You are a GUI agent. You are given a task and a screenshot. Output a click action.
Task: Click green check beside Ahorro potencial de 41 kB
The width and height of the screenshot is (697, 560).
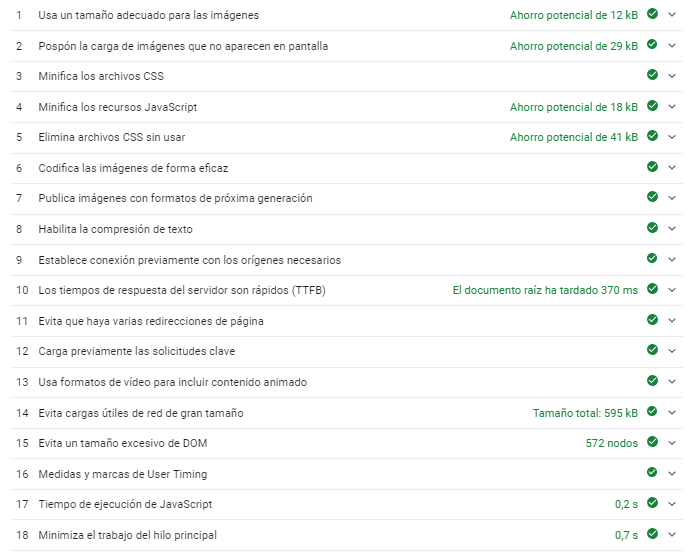tap(652, 137)
